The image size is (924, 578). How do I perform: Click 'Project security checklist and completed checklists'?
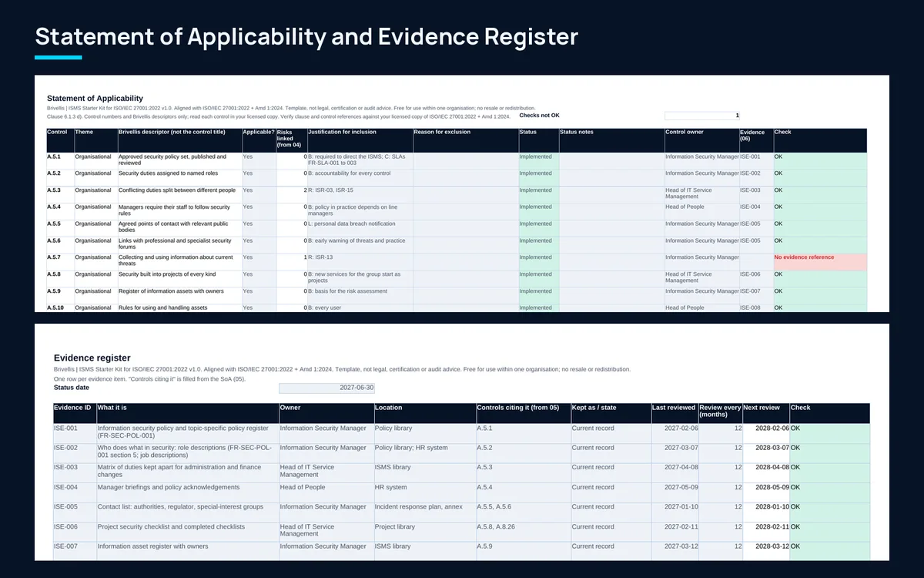click(x=187, y=532)
